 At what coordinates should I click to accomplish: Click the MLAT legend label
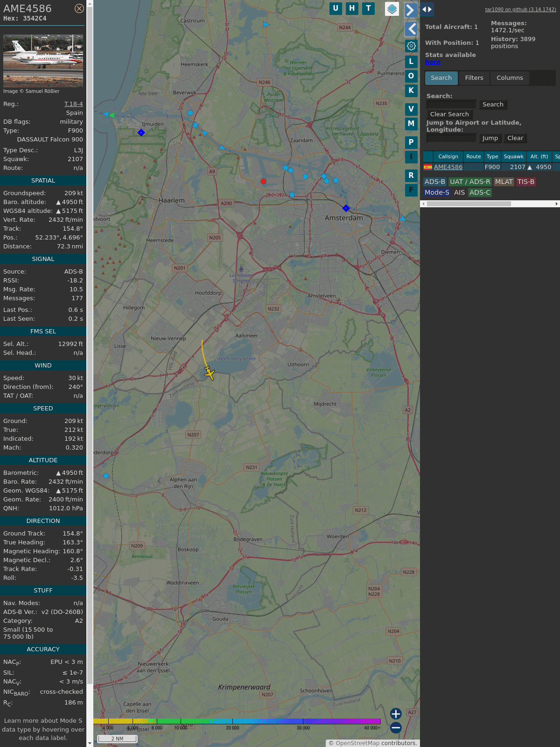coord(504,182)
